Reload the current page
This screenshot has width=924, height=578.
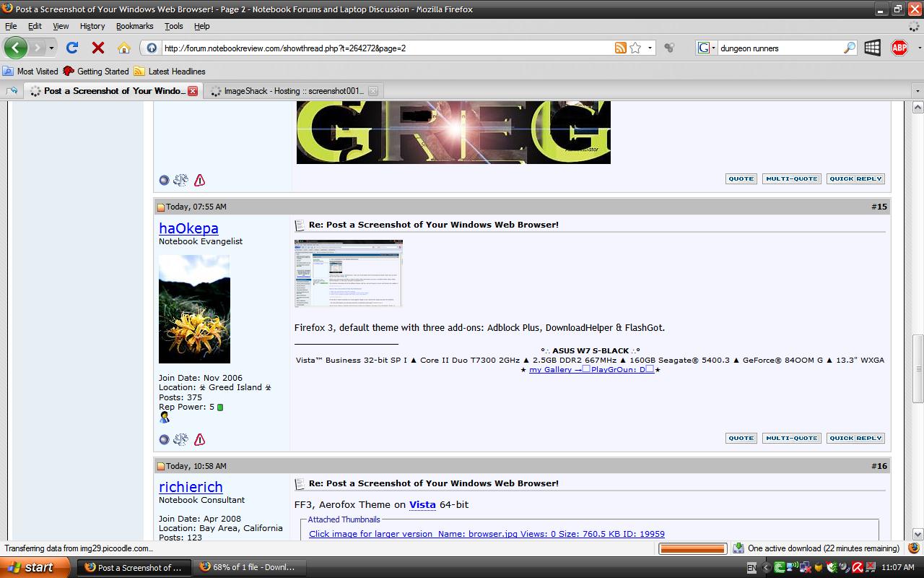(x=72, y=48)
